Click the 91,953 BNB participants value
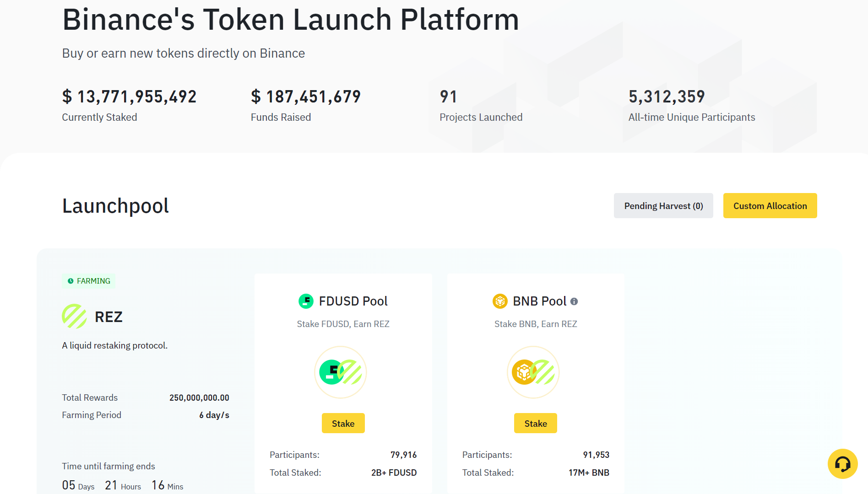This screenshot has height=494, width=868. pyautogui.click(x=596, y=455)
